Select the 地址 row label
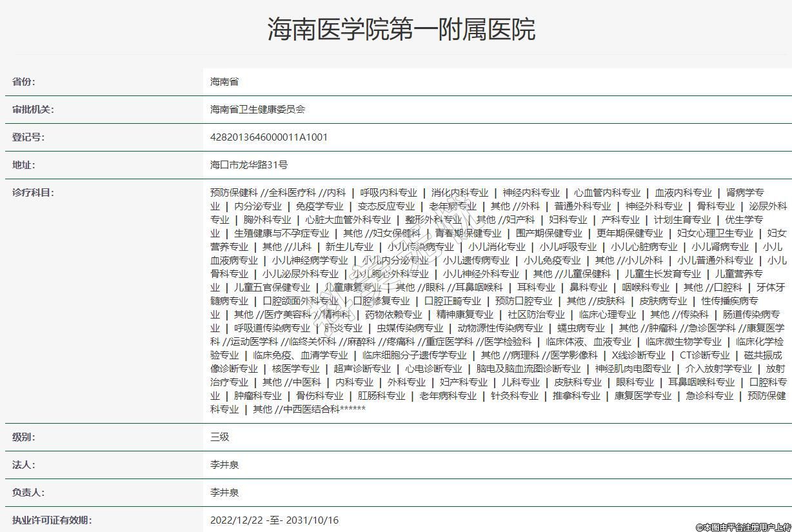792x532 pixels. pyautogui.click(x=24, y=165)
